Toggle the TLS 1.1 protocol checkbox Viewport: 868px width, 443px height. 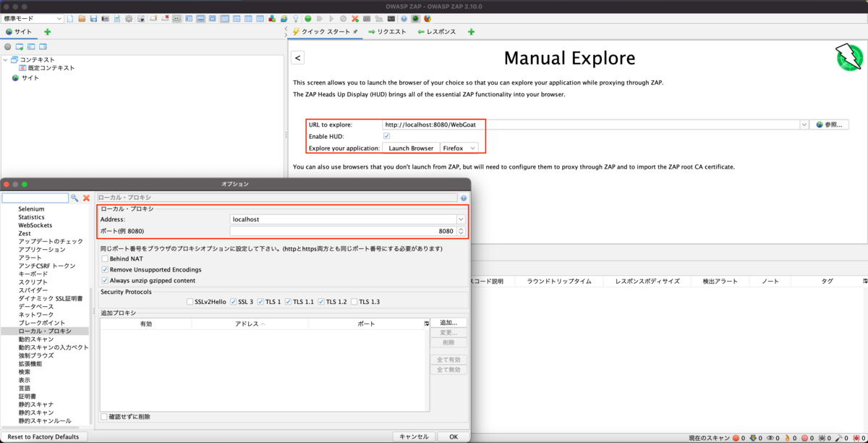click(x=289, y=302)
